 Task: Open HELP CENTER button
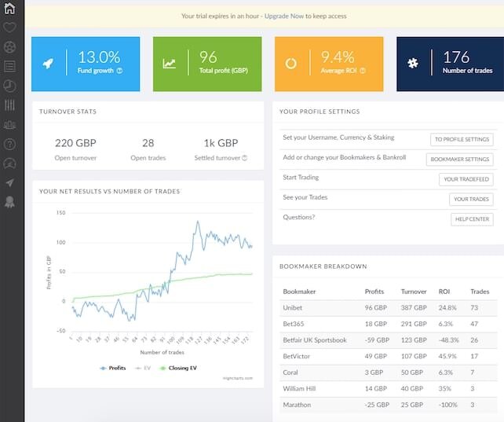tap(472, 219)
